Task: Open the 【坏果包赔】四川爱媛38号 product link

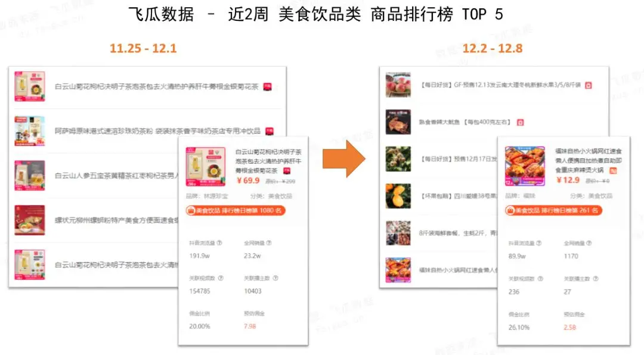Action: [x=459, y=196]
